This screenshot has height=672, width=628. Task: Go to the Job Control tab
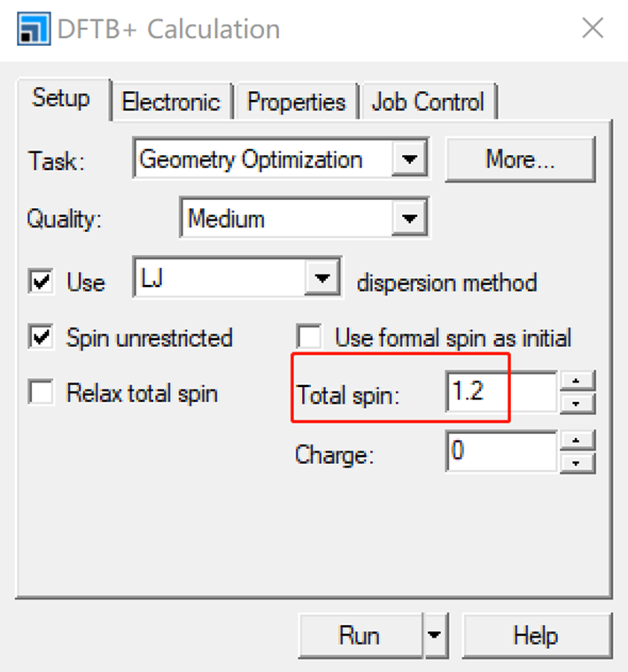[428, 102]
